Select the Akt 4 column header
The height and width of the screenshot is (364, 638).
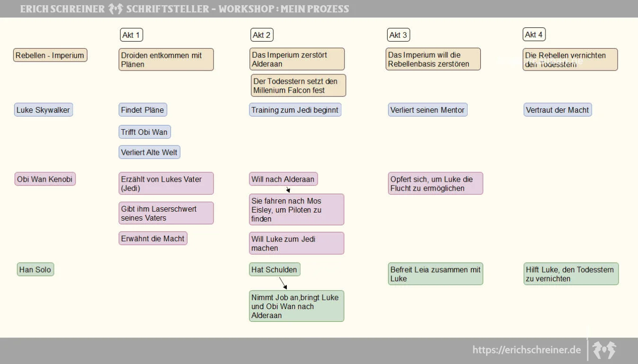click(534, 35)
